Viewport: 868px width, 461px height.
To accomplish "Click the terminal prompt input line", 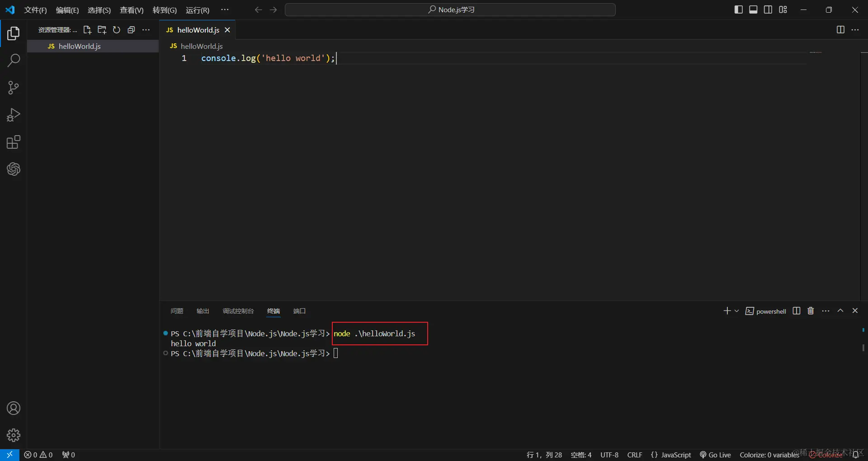I will [335, 353].
